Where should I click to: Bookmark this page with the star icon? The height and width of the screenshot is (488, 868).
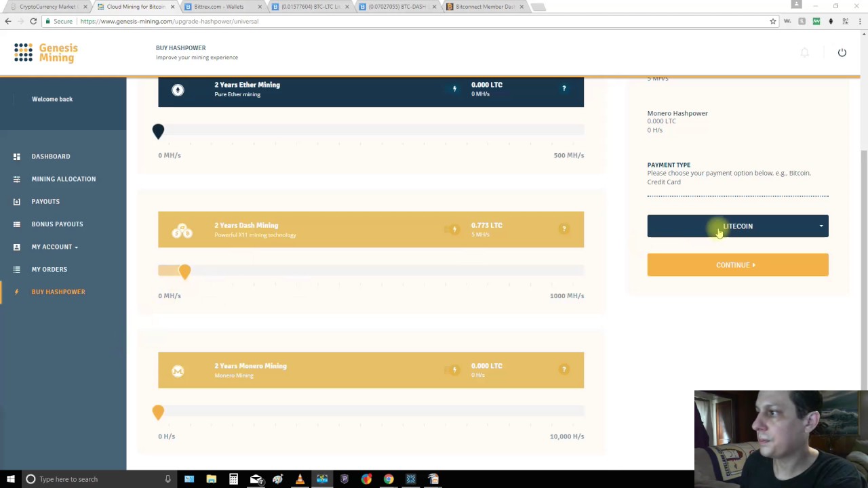tap(772, 21)
